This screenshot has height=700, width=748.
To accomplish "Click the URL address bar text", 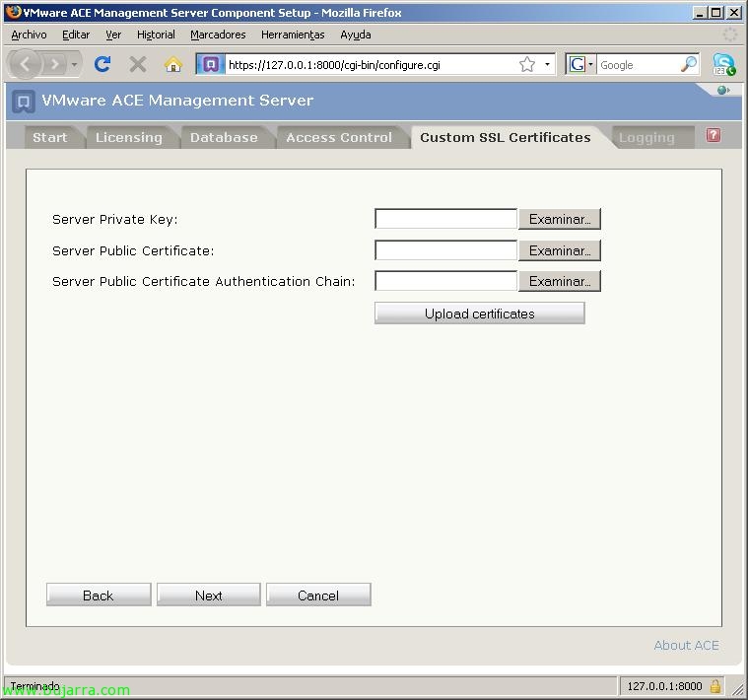I will [x=334, y=65].
